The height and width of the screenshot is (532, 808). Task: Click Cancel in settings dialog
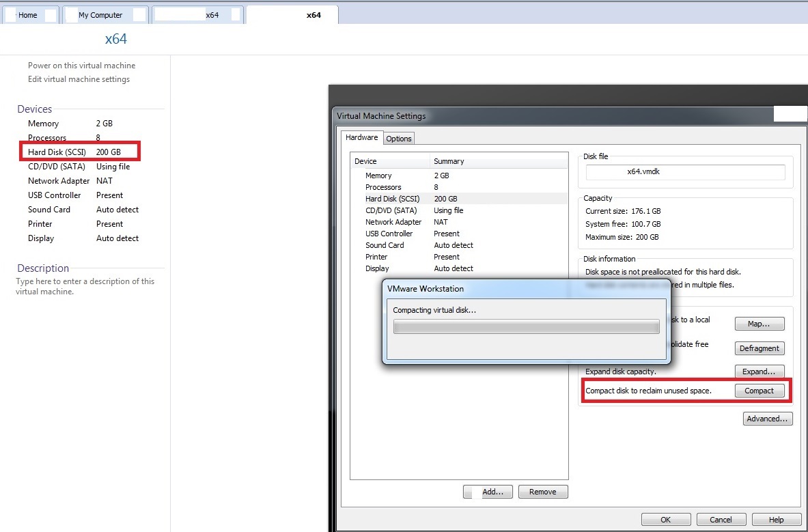pyautogui.click(x=721, y=520)
